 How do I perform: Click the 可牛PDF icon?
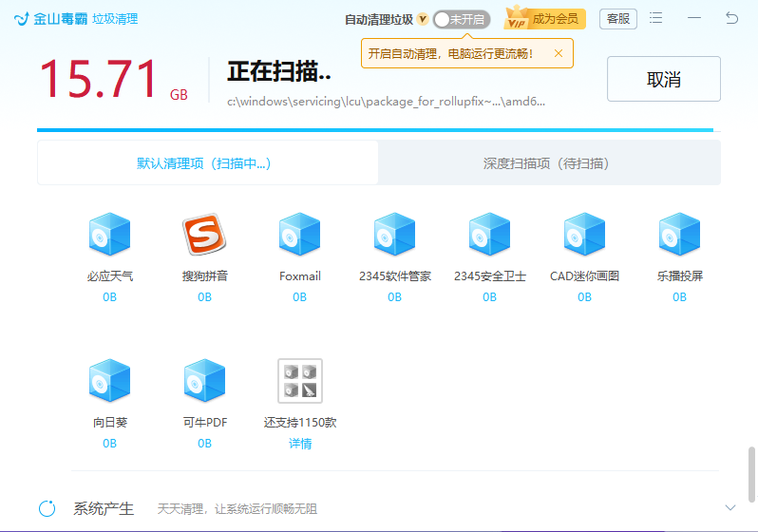[x=204, y=381]
